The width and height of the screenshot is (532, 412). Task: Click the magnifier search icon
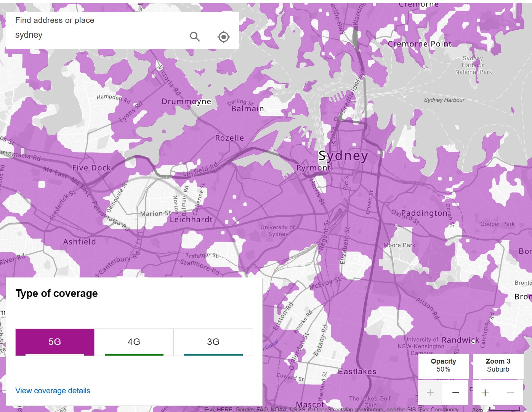click(195, 37)
